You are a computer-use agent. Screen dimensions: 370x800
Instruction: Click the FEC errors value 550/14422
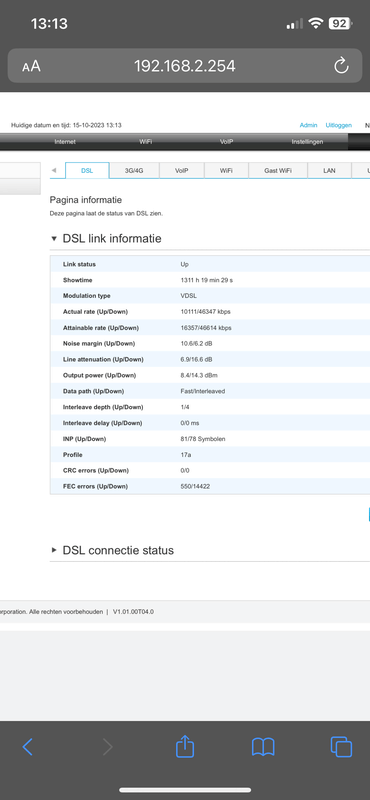(195, 486)
